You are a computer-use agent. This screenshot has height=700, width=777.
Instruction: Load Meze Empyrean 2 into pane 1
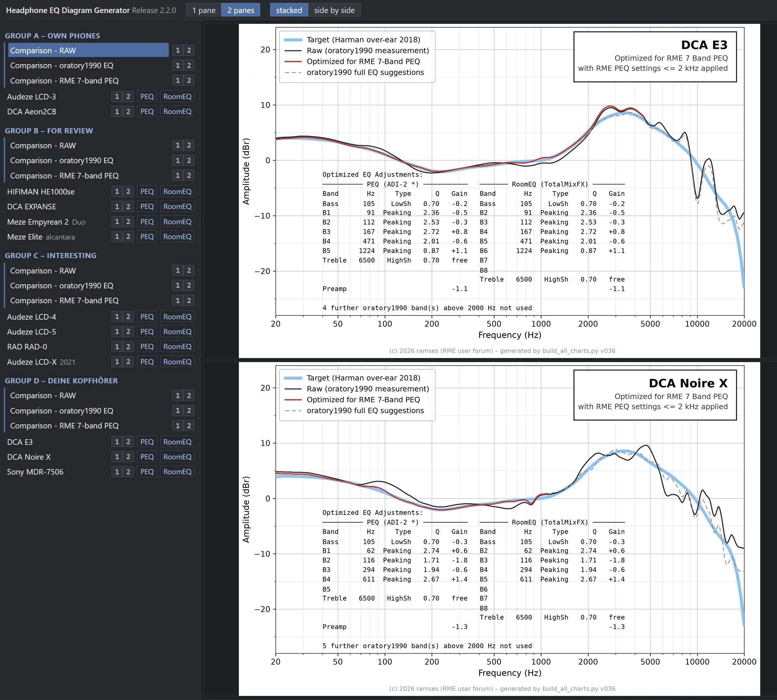117,222
